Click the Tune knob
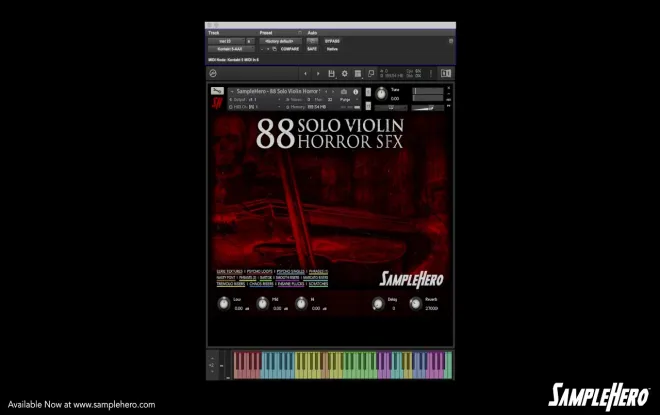 pyautogui.click(x=381, y=93)
